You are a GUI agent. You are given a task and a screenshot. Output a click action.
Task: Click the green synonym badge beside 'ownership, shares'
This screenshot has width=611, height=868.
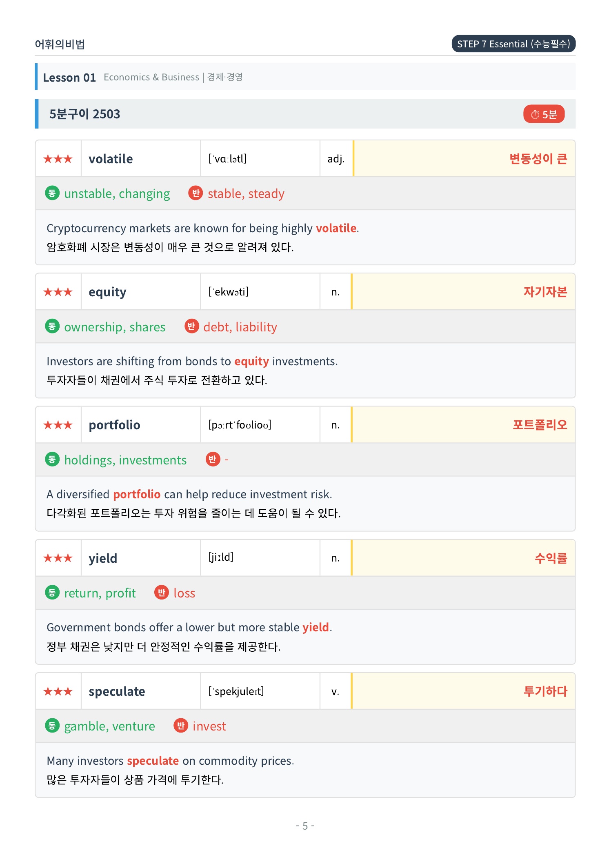52,326
